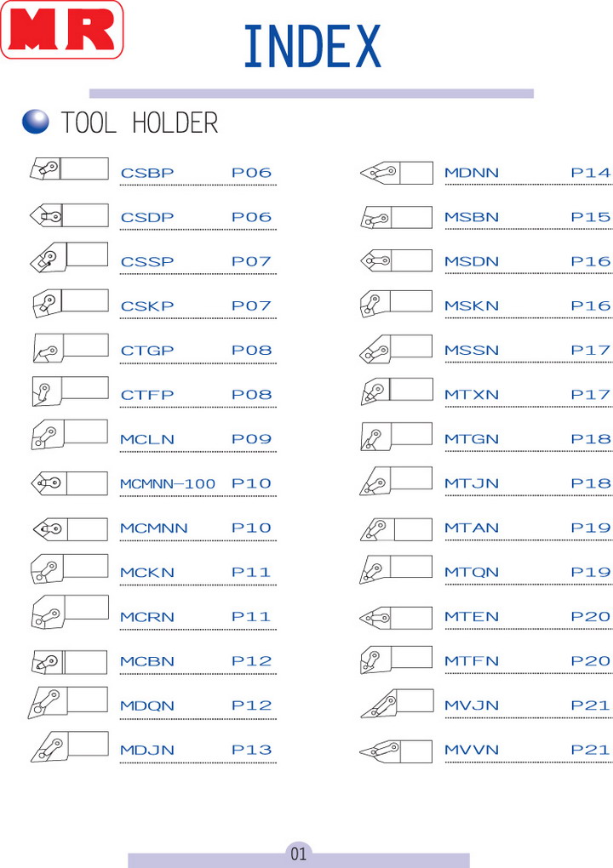Image resolution: width=613 pixels, height=868 pixels.
Task: Click the page number 01 footer
Action: [299, 854]
